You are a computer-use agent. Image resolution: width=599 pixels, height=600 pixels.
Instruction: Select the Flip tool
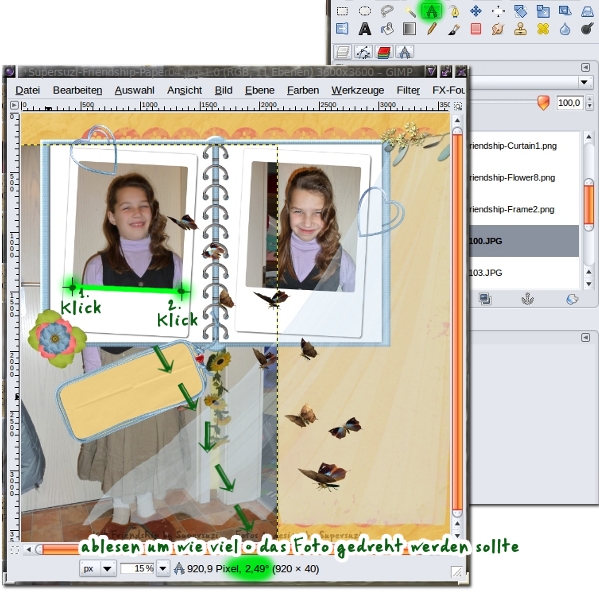(x=342, y=29)
